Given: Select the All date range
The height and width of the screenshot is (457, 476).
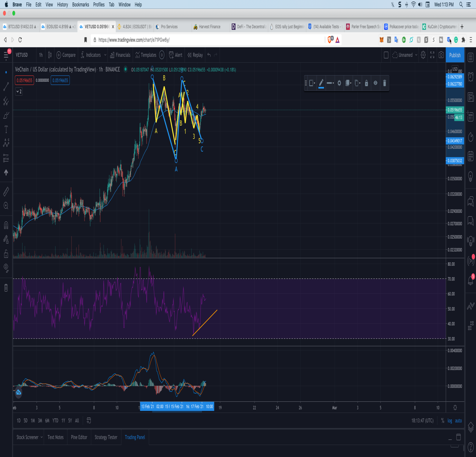Looking at the screenshot, I should (77, 421).
